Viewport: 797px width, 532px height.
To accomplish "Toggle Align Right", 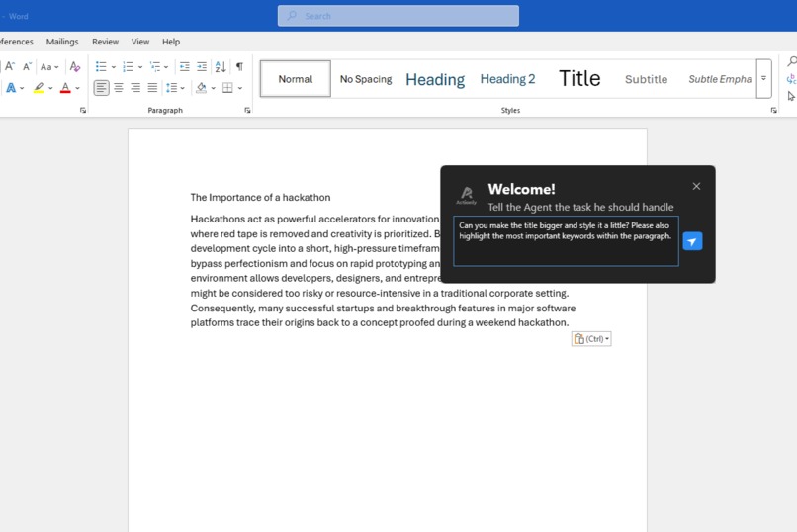I will [x=135, y=88].
